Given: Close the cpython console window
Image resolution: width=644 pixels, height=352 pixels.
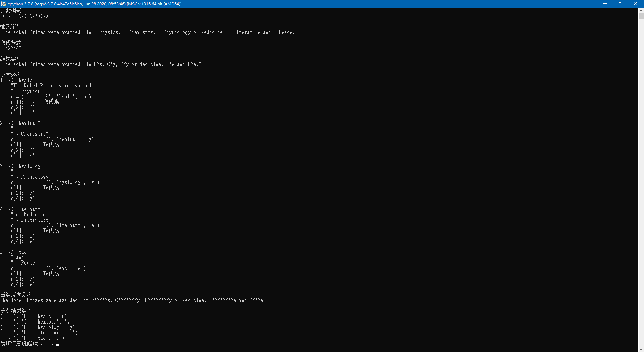Looking at the screenshot, I should (636, 4).
